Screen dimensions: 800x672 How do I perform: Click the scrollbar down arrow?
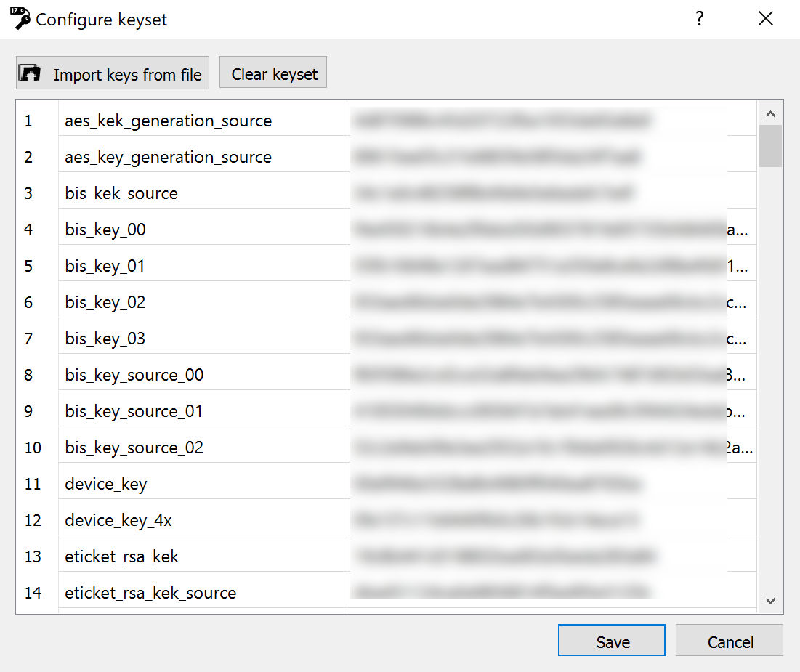(x=770, y=601)
